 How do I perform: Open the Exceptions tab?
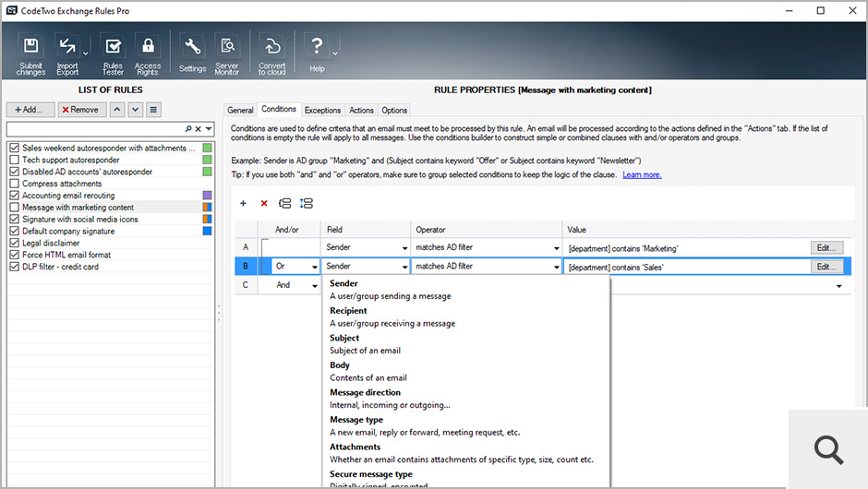pos(322,110)
